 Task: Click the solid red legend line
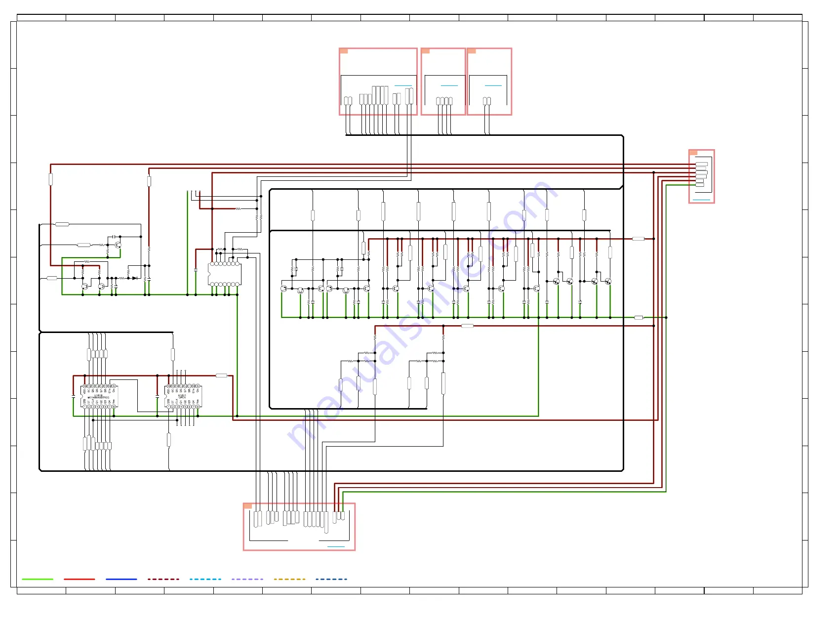[x=80, y=579]
